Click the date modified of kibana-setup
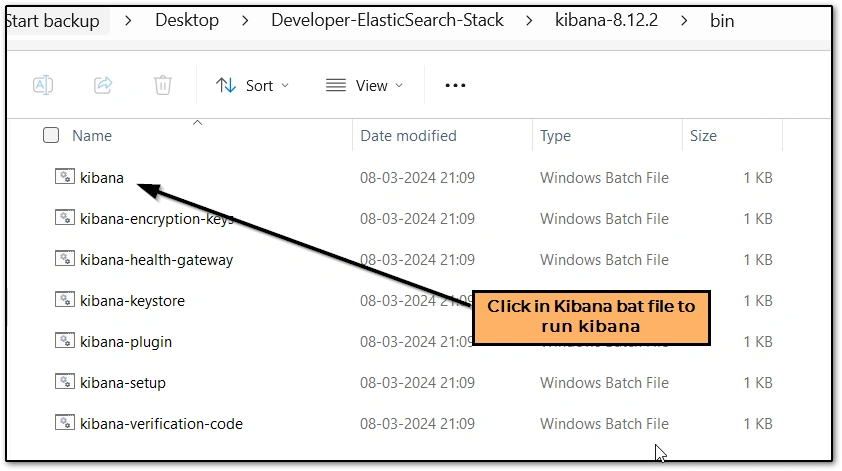This screenshot has width=842, height=471. click(x=417, y=383)
